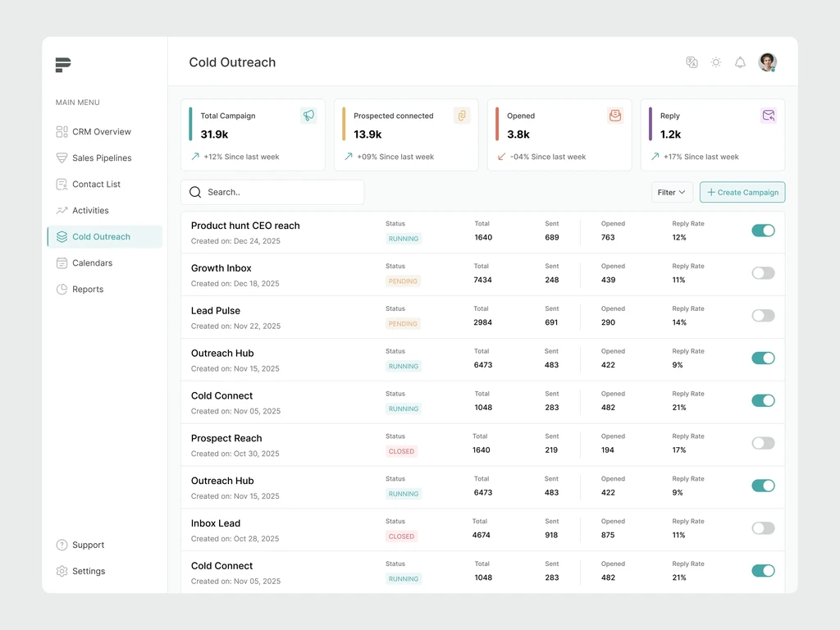840x630 pixels.
Task: Click the app logo in sidebar
Action: 63,64
